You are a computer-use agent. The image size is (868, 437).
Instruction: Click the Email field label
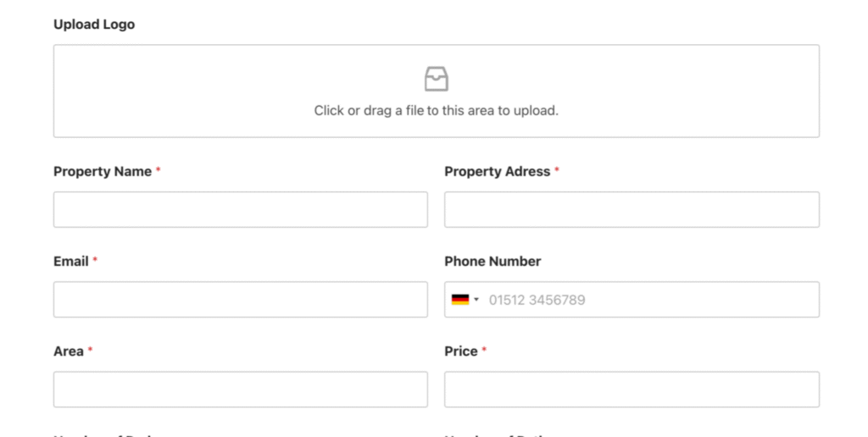click(x=71, y=261)
